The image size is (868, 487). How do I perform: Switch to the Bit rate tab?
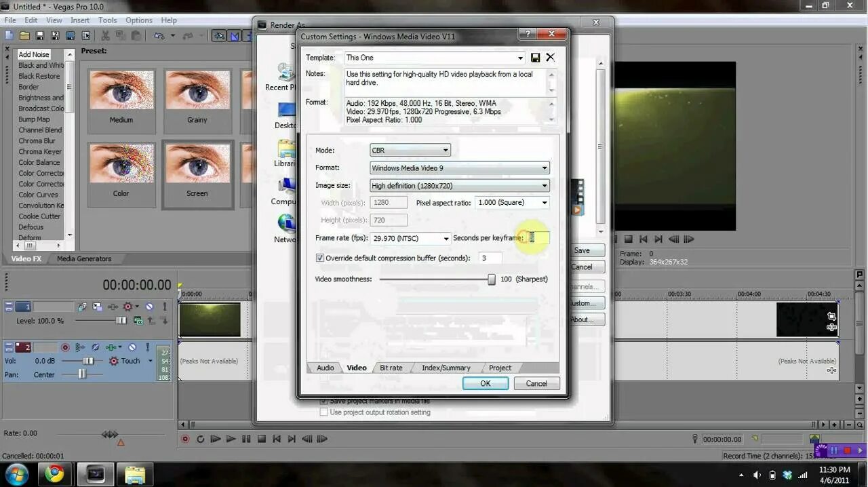(x=391, y=368)
